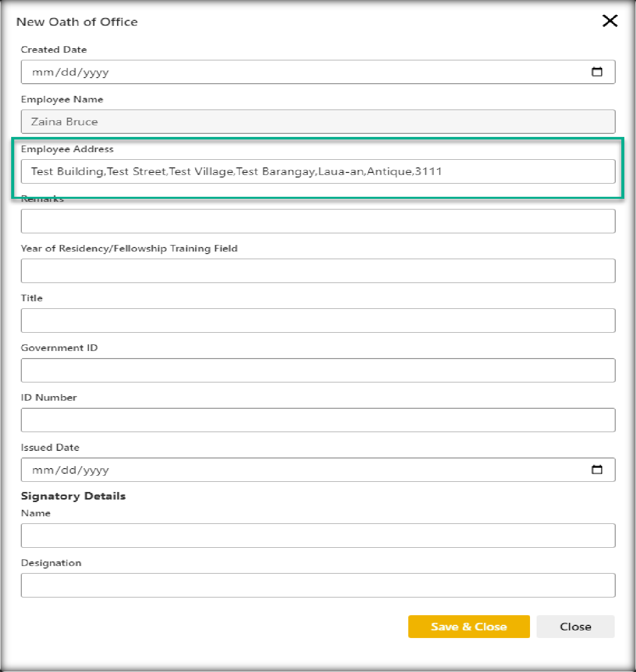
Task: Open the Created Date calendar picker
Action: (x=597, y=72)
